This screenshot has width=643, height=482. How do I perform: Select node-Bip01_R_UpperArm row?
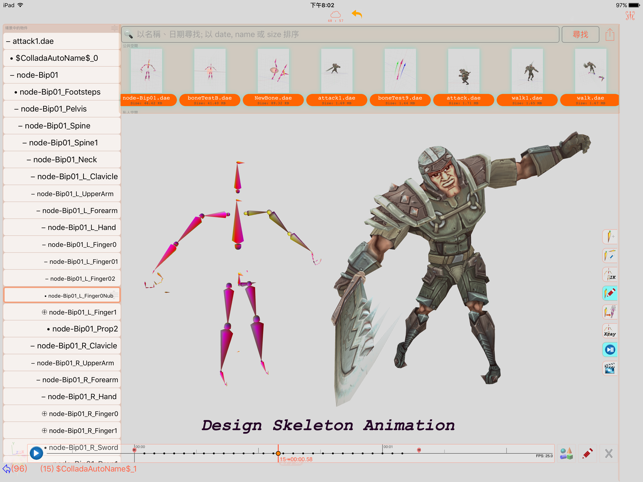[x=62, y=363]
